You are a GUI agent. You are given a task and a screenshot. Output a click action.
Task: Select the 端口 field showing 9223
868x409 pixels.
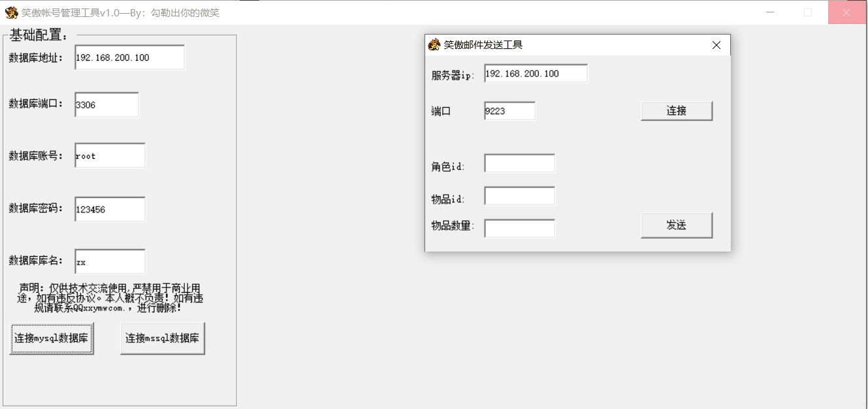509,111
